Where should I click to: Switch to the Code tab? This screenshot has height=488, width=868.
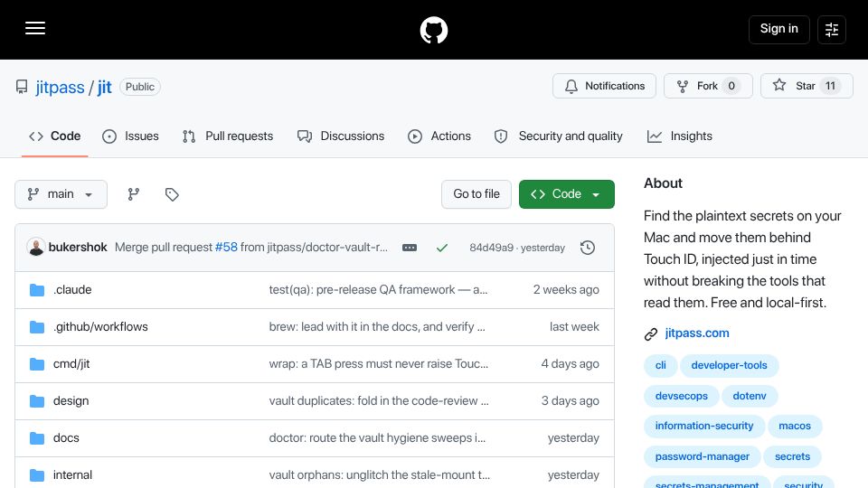(55, 136)
